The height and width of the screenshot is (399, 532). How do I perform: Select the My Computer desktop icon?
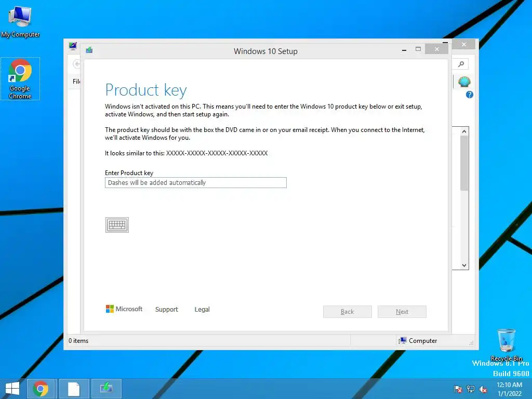pos(20,22)
